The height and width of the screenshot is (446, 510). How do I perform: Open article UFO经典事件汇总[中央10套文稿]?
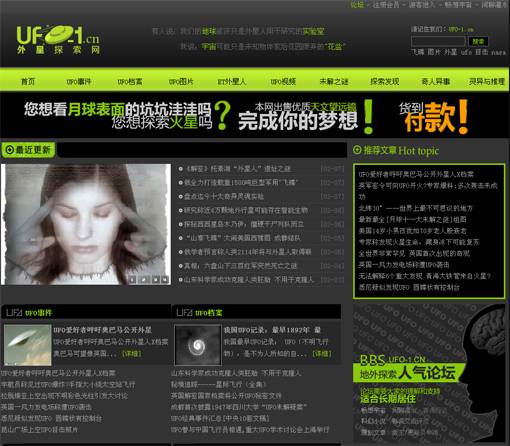(220, 418)
